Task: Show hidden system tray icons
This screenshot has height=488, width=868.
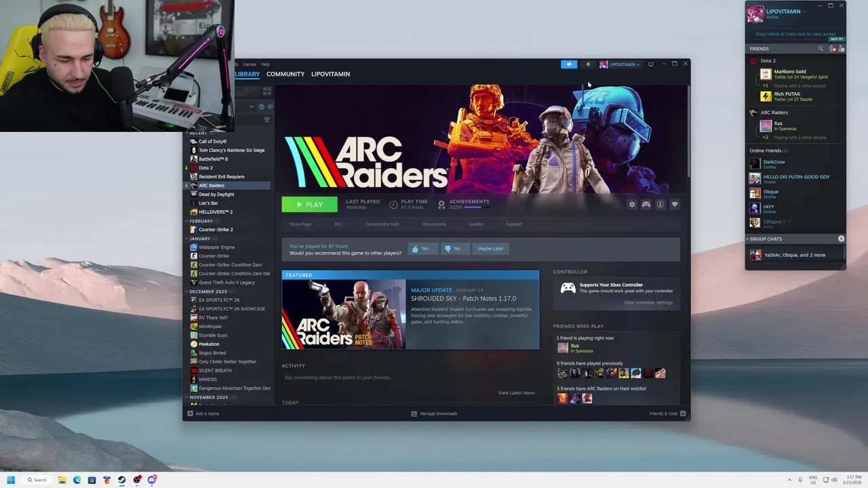Action: coord(789,480)
